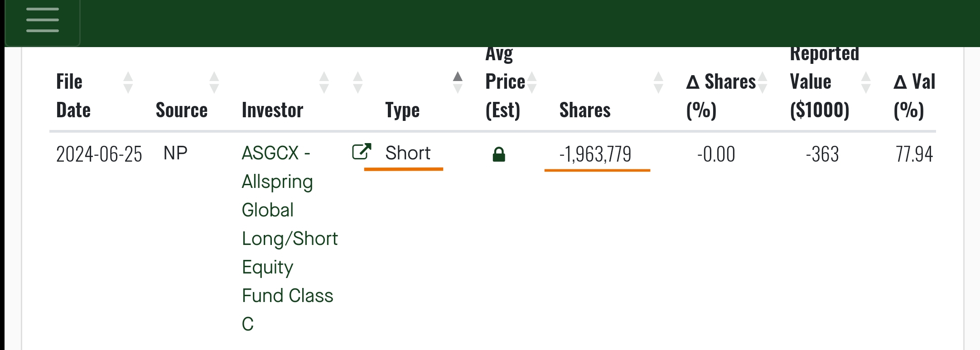Click the lock icon under Avg Price

(x=499, y=154)
